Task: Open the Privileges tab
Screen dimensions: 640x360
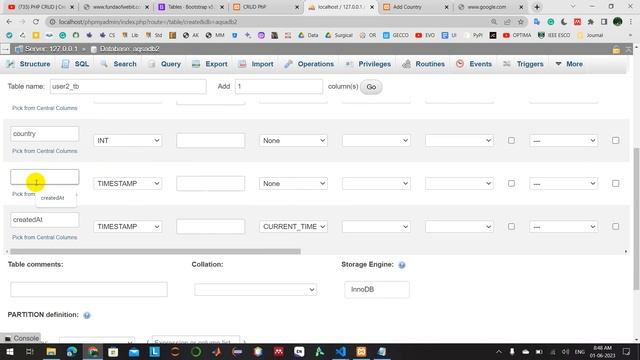Action: pyautogui.click(x=368, y=64)
